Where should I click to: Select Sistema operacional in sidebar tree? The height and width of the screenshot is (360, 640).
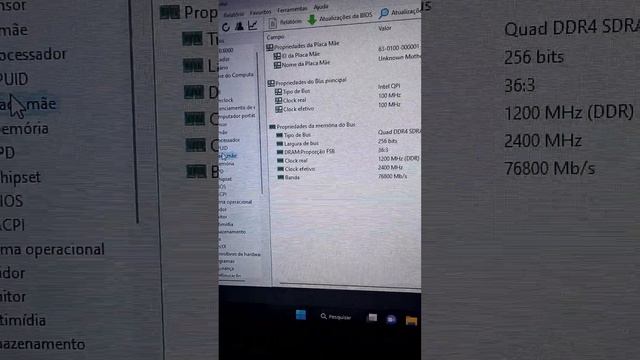point(236,202)
